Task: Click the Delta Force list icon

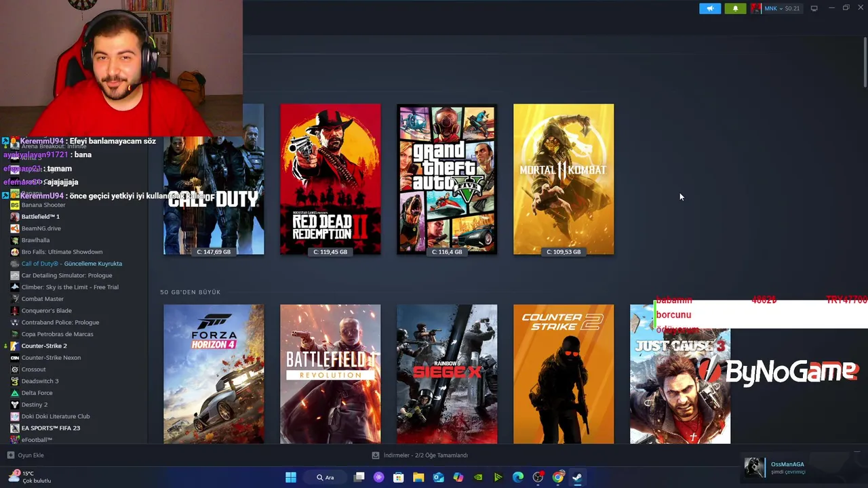Action: click(x=15, y=393)
